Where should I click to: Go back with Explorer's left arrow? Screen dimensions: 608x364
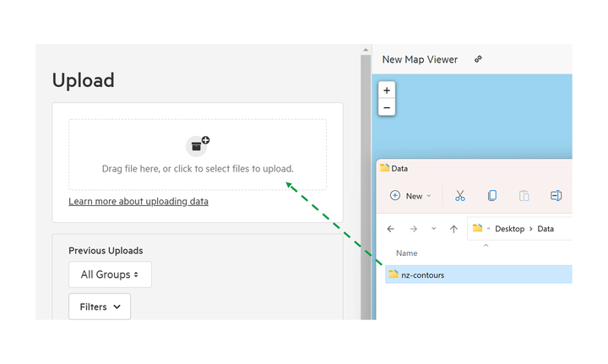(390, 229)
